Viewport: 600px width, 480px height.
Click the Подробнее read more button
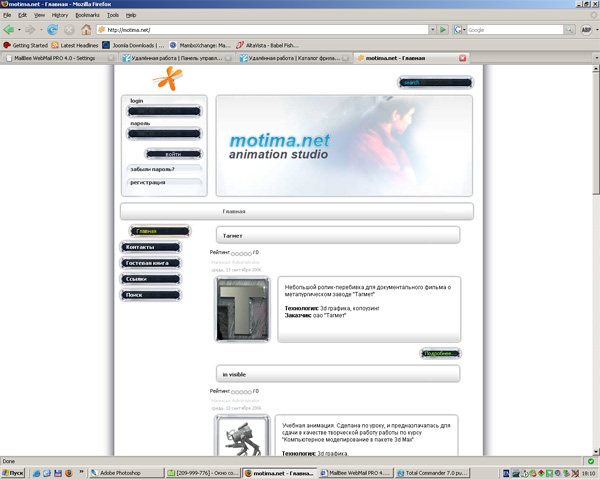(x=440, y=353)
